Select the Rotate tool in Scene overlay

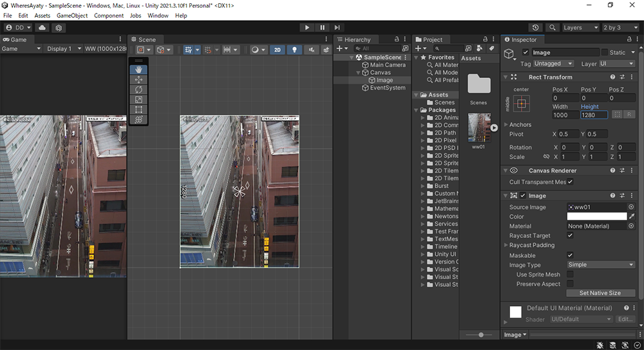pyautogui.click(x=138, y=90)
